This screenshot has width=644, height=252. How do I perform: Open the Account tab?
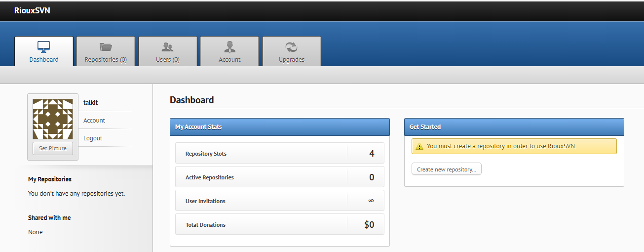[x=229, y=51]
